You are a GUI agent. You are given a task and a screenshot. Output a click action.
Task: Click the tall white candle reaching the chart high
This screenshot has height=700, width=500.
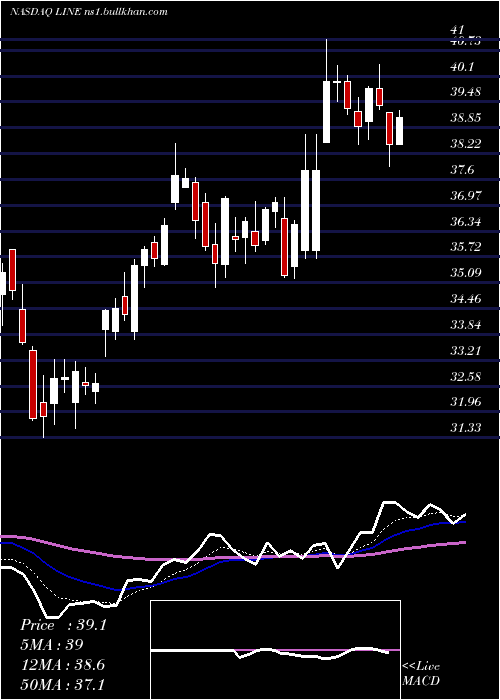click(x=327, y=92)
